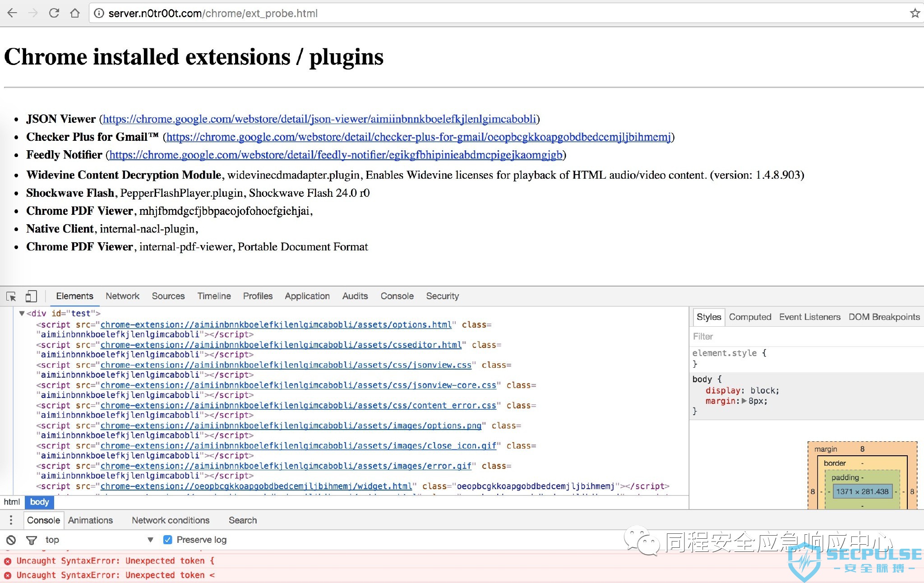Click the close_icon.gif src link
Screen dimensions: 924x583
[x=298, y=446]
